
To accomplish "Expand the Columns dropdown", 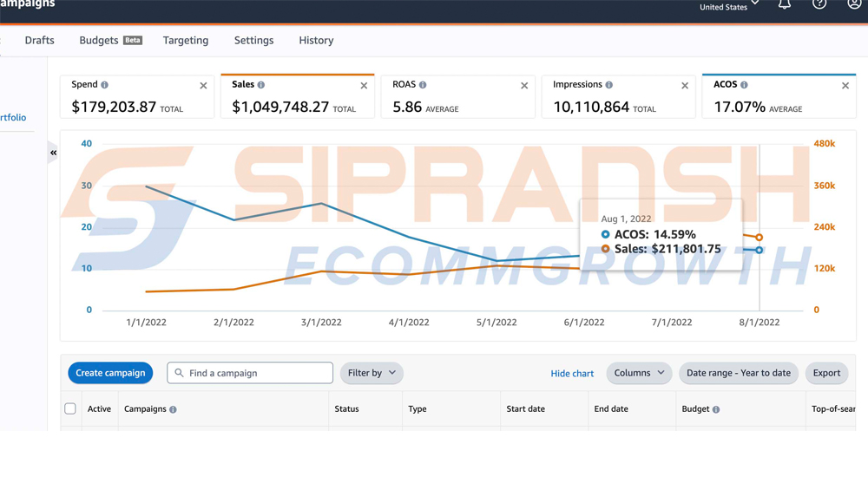I will [639, 373].
